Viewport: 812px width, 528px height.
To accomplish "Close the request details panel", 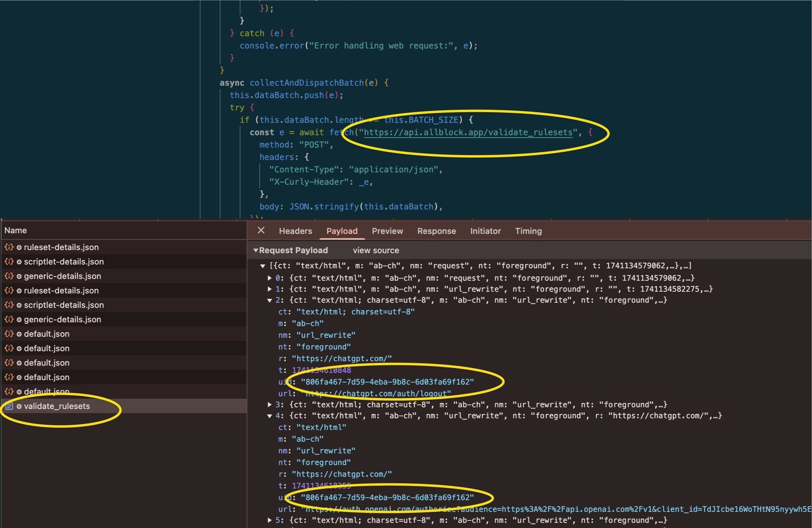I will click(261, 230).
